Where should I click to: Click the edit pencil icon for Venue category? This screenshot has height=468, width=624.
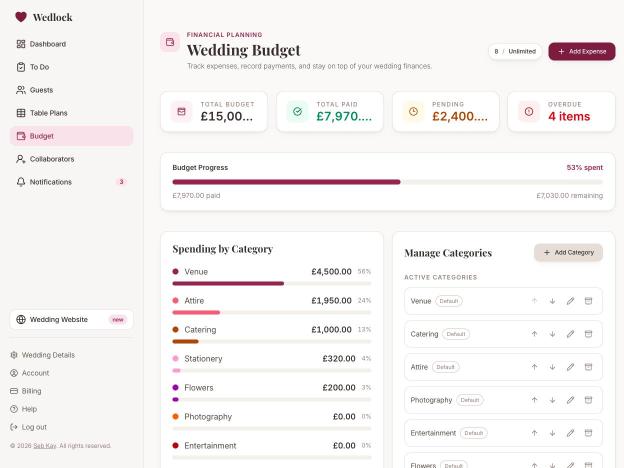tap(570, 301)
